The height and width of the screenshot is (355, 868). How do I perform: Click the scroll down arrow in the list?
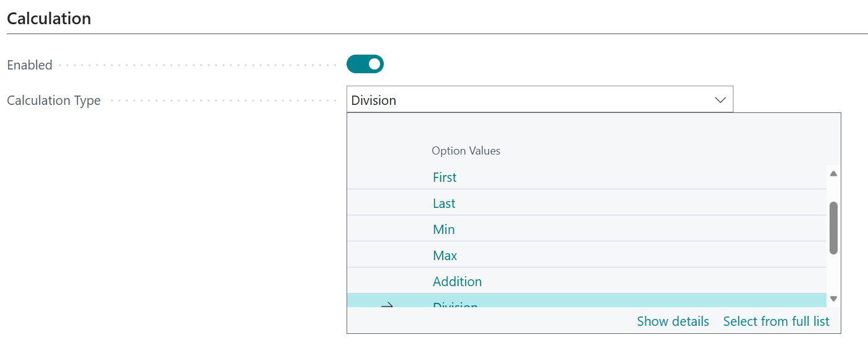click(x=833, y=299)
